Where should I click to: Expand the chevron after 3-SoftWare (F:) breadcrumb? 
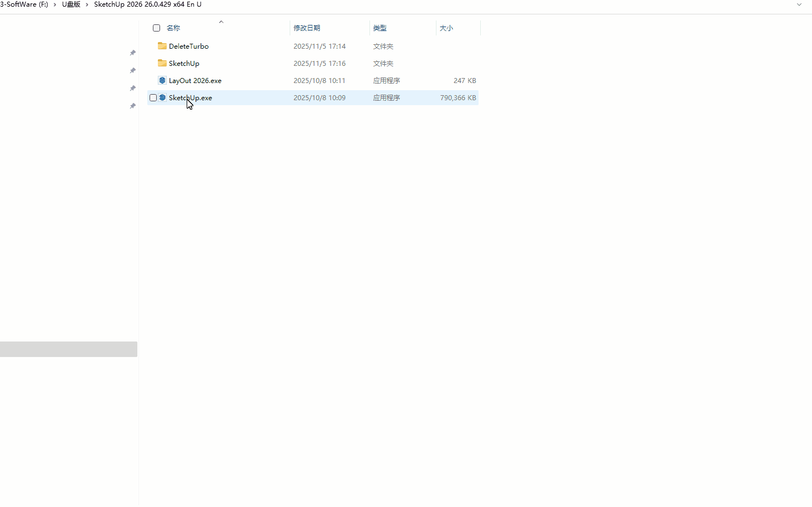[55, 4]
